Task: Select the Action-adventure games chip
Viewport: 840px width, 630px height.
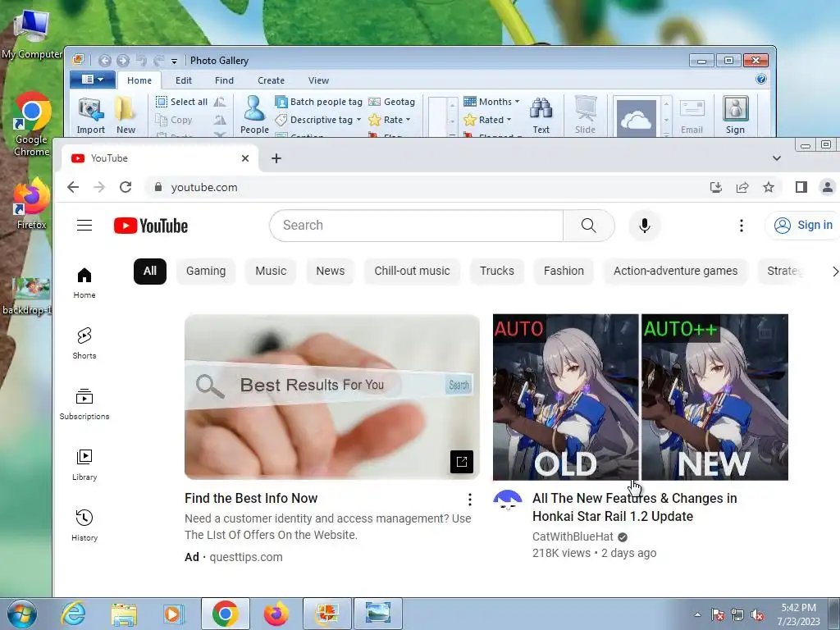Action: click(675, 271)
